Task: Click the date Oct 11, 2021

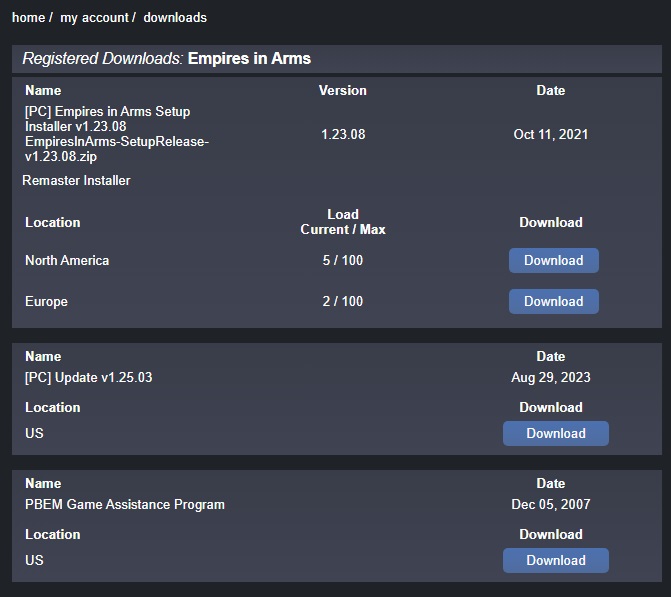Action: [x=551, y=134]
